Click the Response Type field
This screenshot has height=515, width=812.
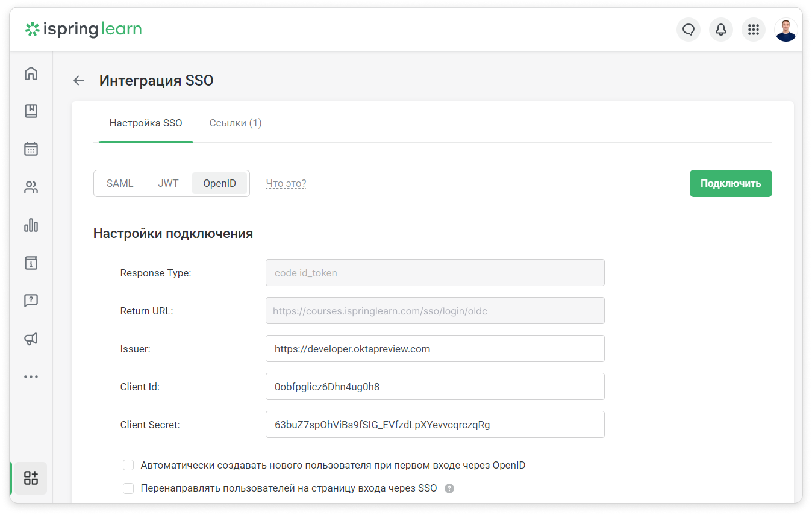pos(435,273)
